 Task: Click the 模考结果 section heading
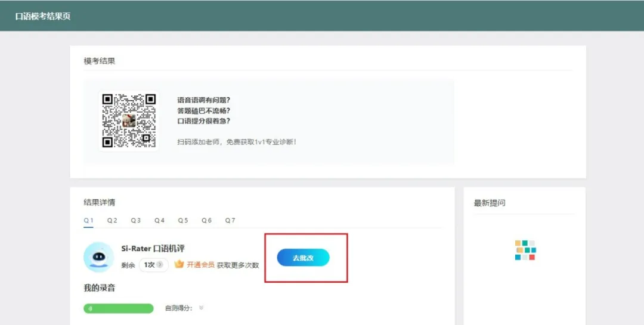pyautogui.click(x=100, y=61)
